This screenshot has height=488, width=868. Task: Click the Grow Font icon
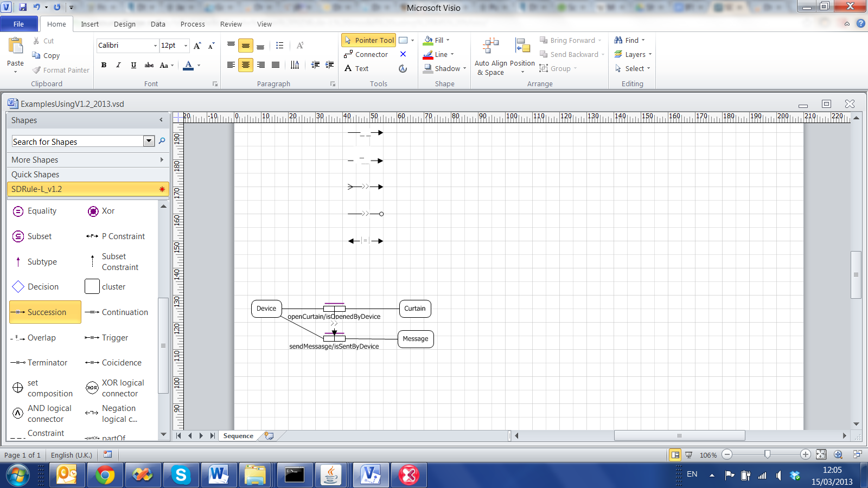click(197, 46)
